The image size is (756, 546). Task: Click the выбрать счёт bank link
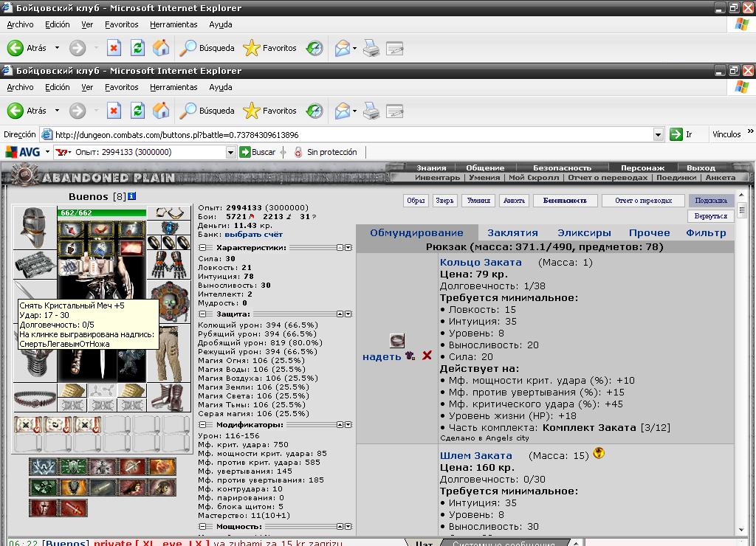point(254,234)
